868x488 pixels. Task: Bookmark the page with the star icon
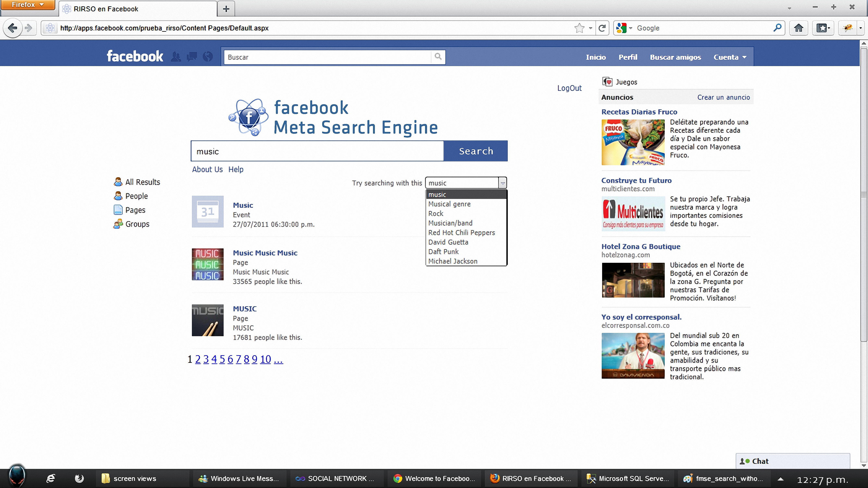coord(579,28)
